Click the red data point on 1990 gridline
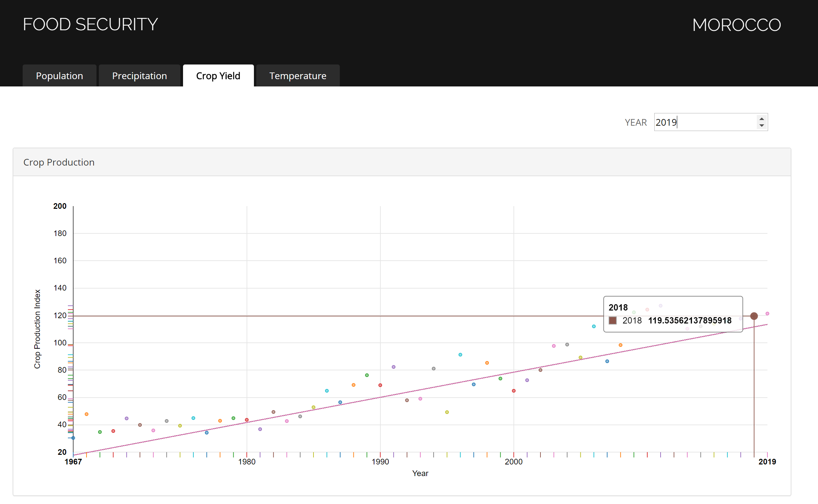The height and width of the screenshot is (504, 818). pos(380,385)
